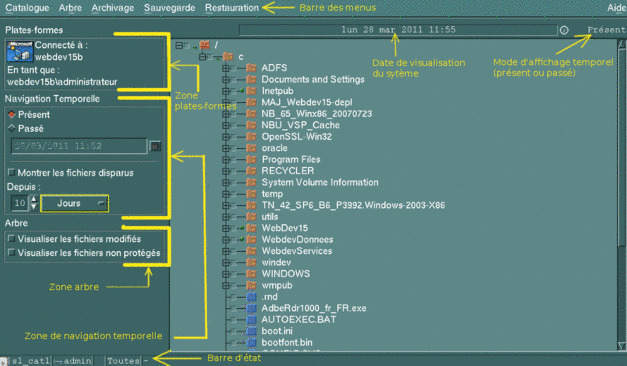Image resolution: width=627 pixels, height=366 pixels.
Task: Open the Restauration menu
Action: (x=232, y=8)
